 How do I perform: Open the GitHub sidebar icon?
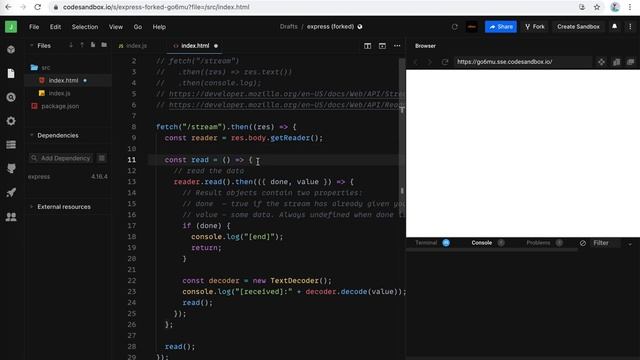coord(11,169)
